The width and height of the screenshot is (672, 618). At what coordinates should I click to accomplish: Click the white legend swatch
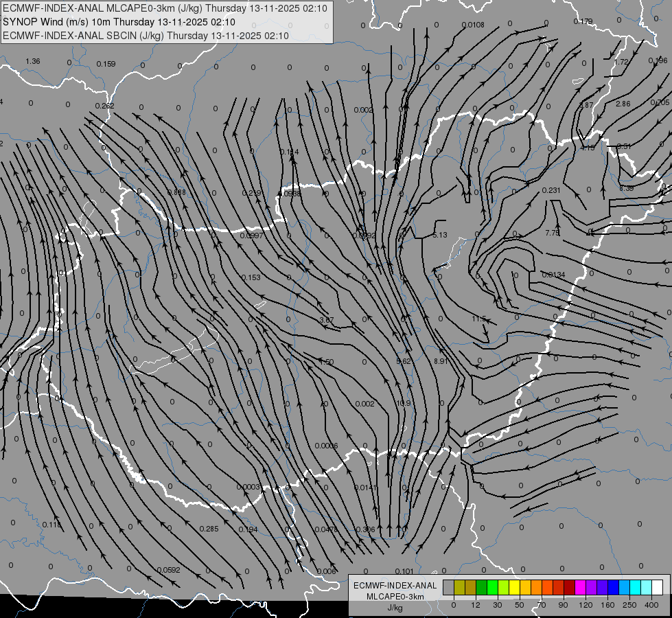tap(658, 587)
